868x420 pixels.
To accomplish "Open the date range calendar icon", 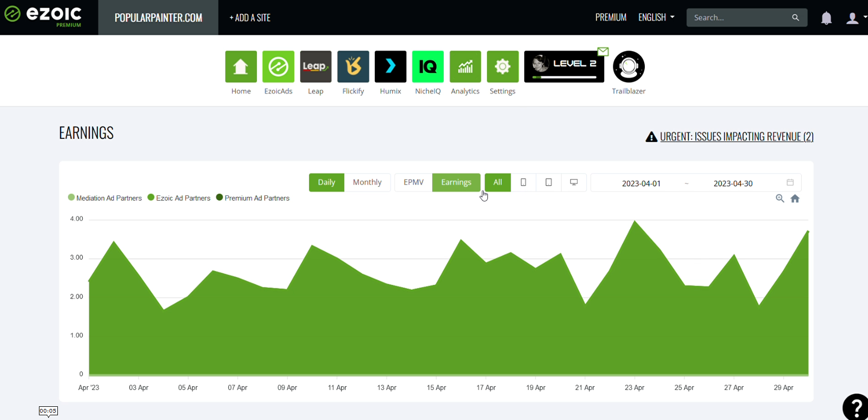I will [790, 182].
